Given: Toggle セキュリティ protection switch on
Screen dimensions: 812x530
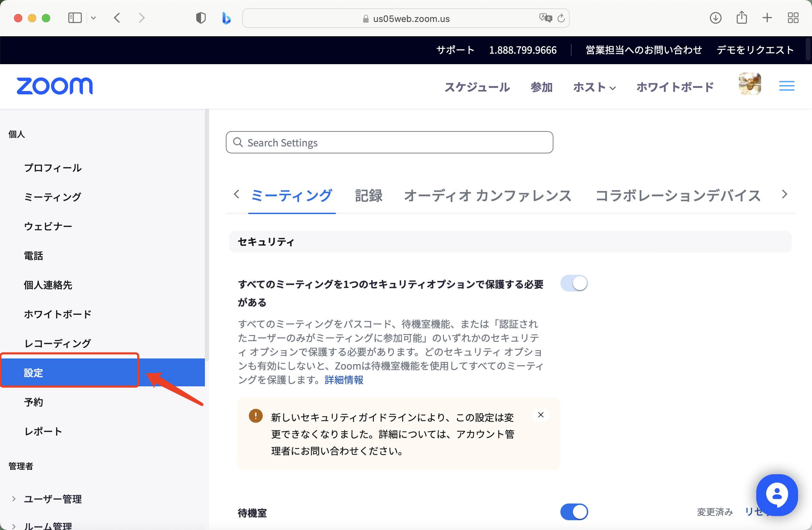Looking at the screenshot, I should (574, 283).
